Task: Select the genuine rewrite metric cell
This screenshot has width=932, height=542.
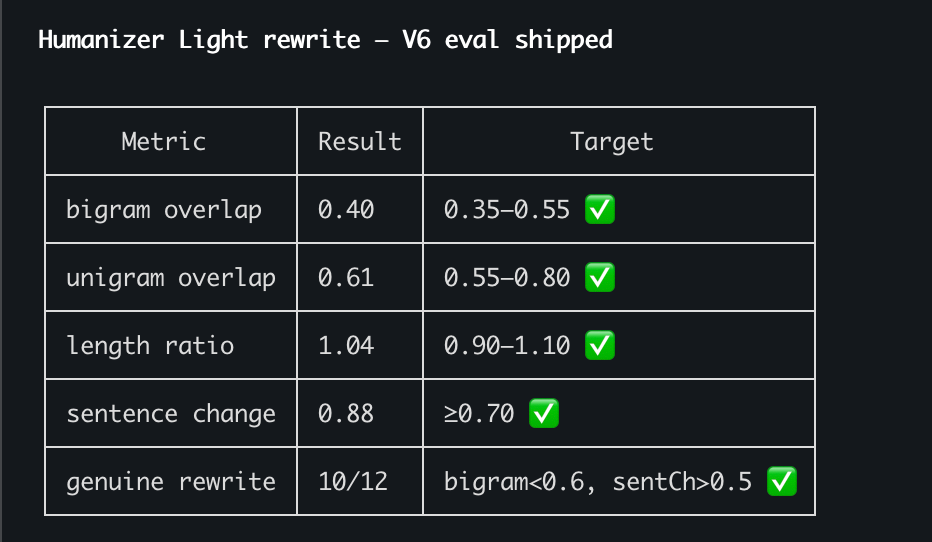Action: coord(171,480)
